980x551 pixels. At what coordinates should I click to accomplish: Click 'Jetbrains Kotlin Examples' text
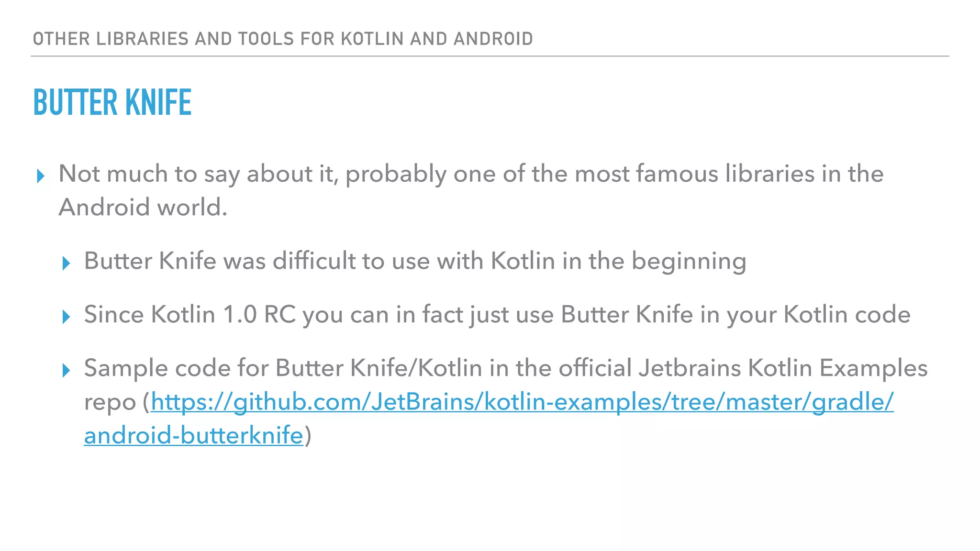(x=783, y=368)
